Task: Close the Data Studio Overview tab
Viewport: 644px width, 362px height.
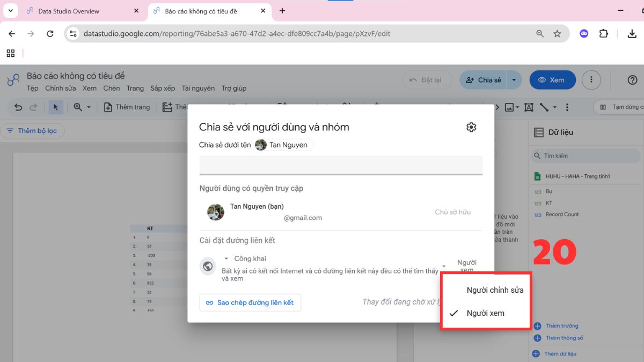Action: pos(136,11)
